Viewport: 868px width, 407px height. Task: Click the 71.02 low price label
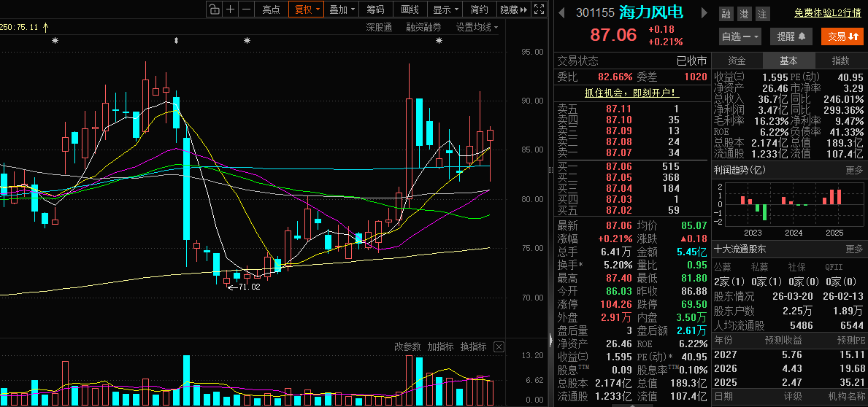tap(249, 287)
